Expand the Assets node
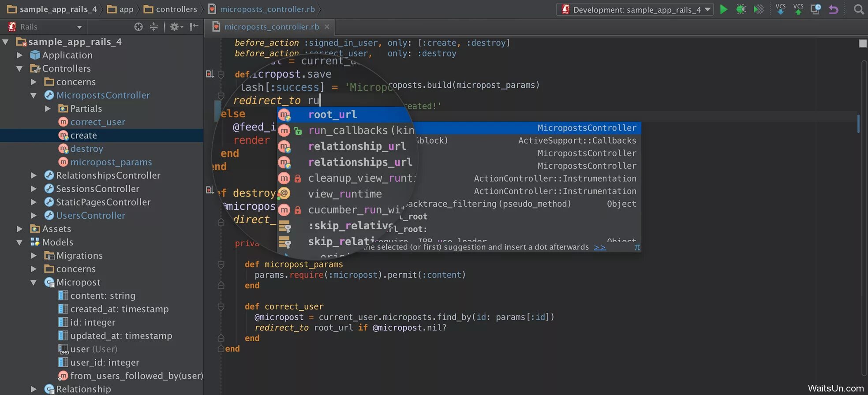Screen dimensions: 868x395 click(x=19, y=229)
